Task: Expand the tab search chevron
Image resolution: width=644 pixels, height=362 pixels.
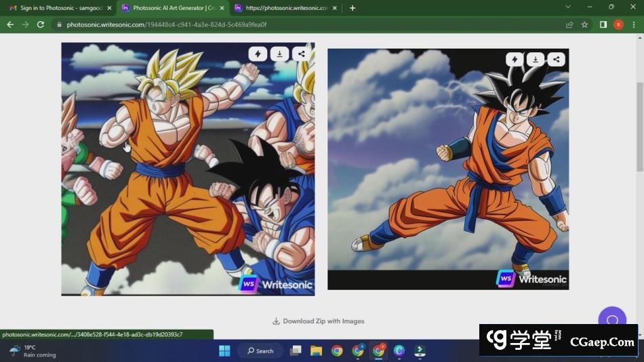Action: pos(568,7)
